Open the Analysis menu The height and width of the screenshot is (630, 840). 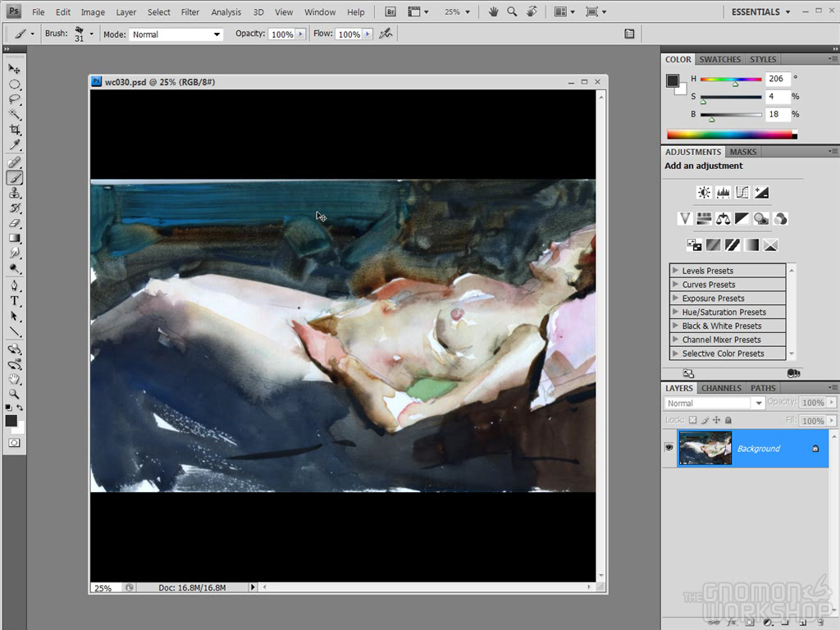point(226,11)
